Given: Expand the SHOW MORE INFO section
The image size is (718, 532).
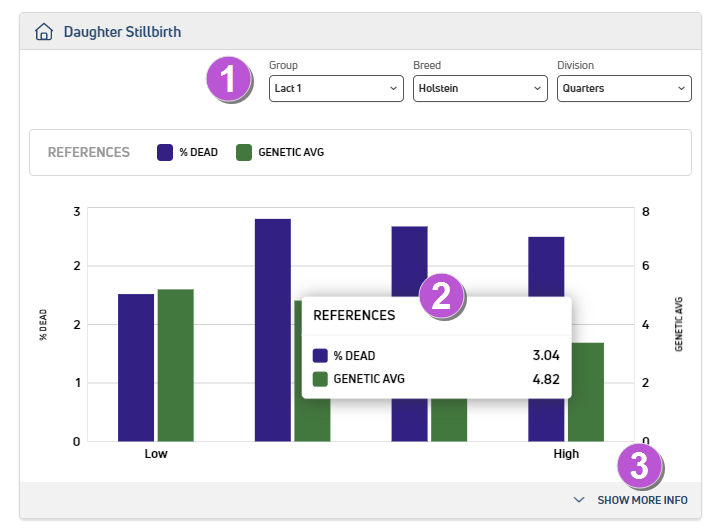Looking at the screenshot, I should 642,500.
